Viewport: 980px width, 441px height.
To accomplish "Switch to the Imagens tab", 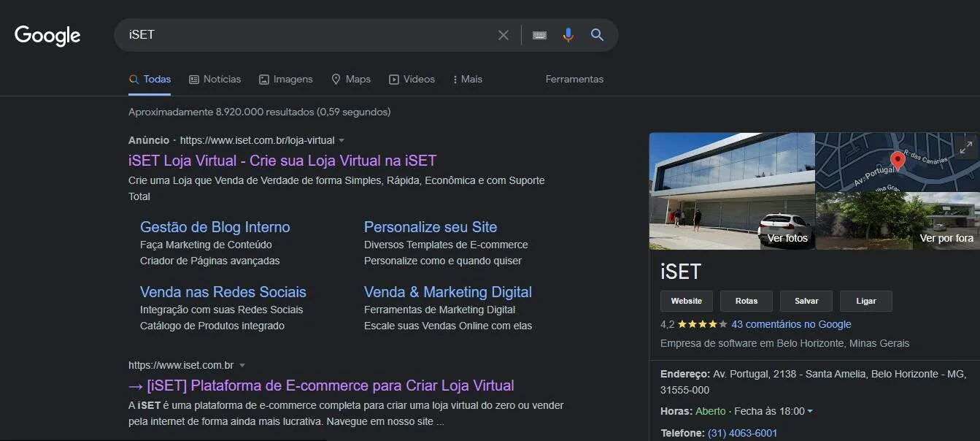I will coord(286,79).
